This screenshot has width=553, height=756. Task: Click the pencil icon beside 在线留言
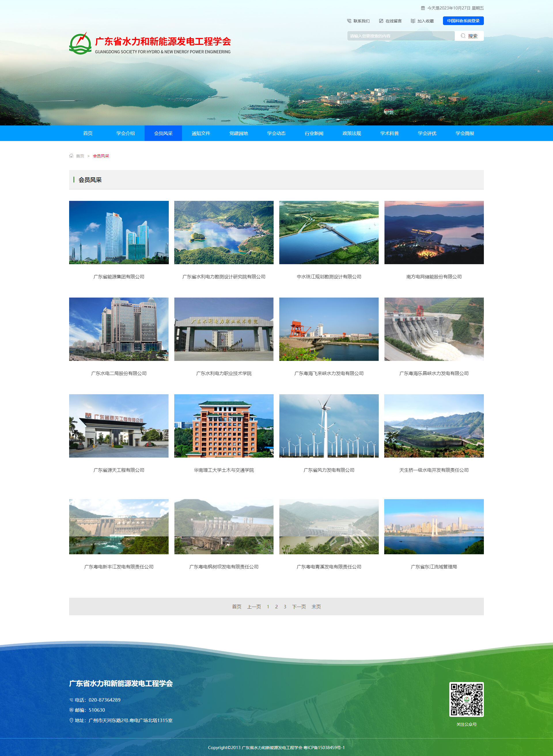pos(381,20)
